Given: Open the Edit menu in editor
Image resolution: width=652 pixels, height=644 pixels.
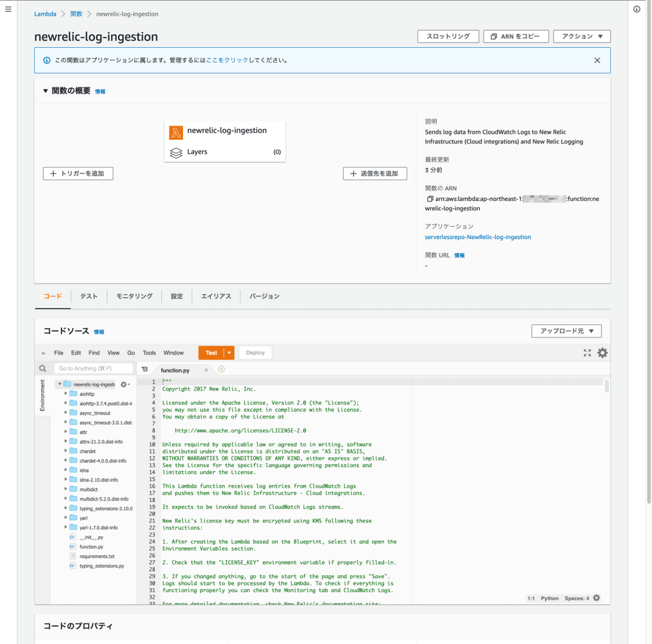Looking at the screenshot, I should 76,353.
